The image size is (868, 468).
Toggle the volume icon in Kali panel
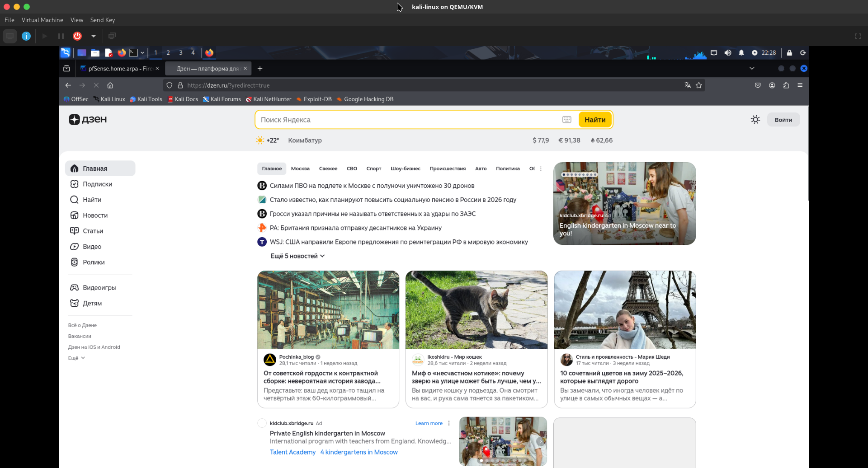[x=727, y=53]
